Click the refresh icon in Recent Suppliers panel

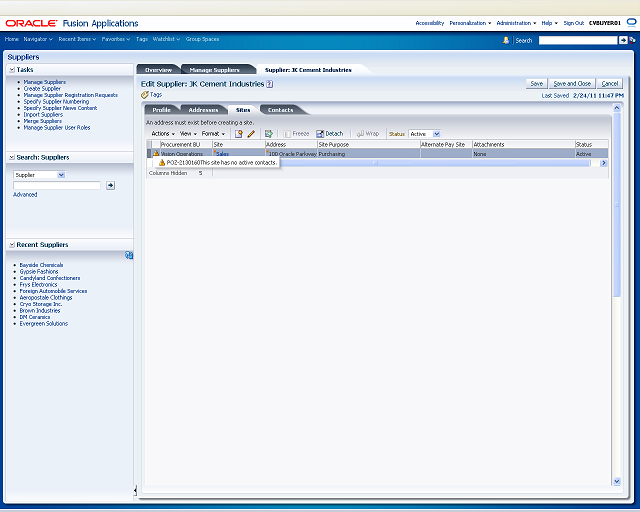129,255
